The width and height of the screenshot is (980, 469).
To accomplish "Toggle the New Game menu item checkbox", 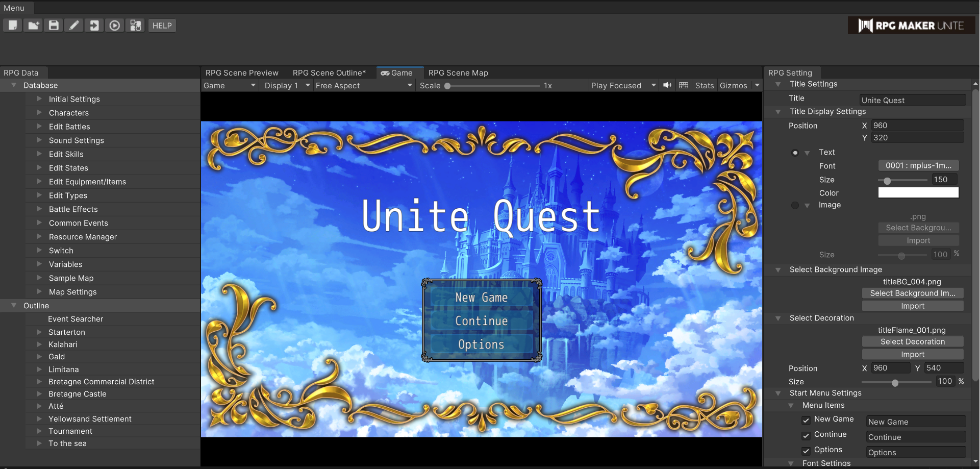I will (806, 421).
